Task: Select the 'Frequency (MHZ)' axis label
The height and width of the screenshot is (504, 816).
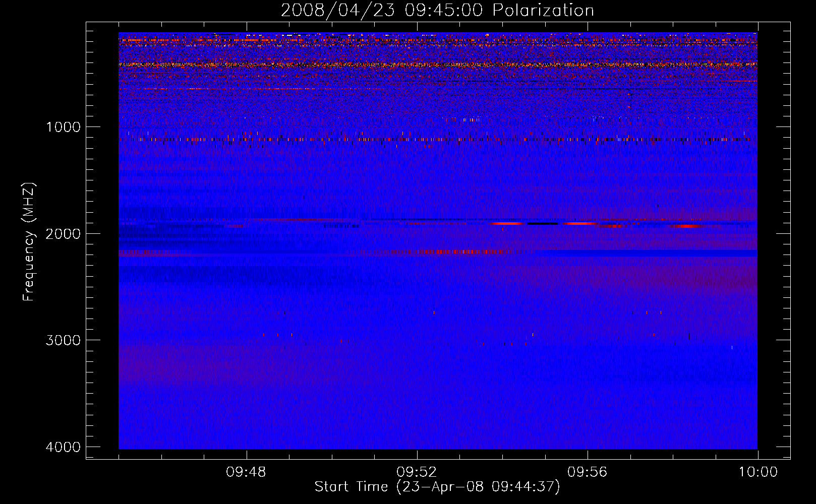Action: pyautogui.click(x=29, y=242)
